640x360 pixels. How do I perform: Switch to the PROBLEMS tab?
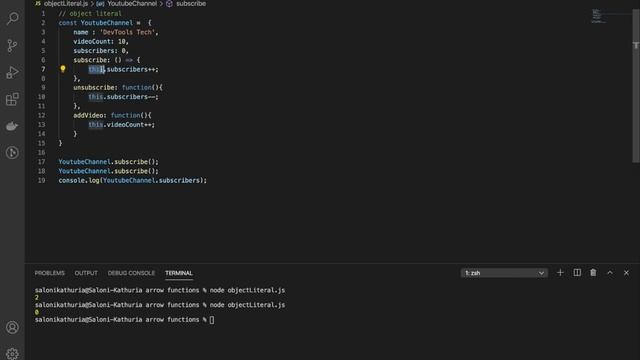coord(49,273)
